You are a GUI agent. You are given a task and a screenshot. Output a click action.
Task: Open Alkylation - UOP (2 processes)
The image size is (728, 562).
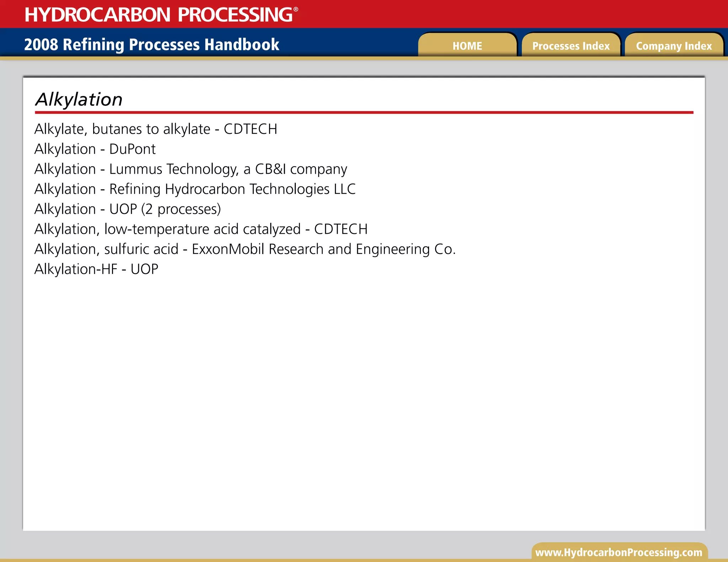(x=128, y=209)
